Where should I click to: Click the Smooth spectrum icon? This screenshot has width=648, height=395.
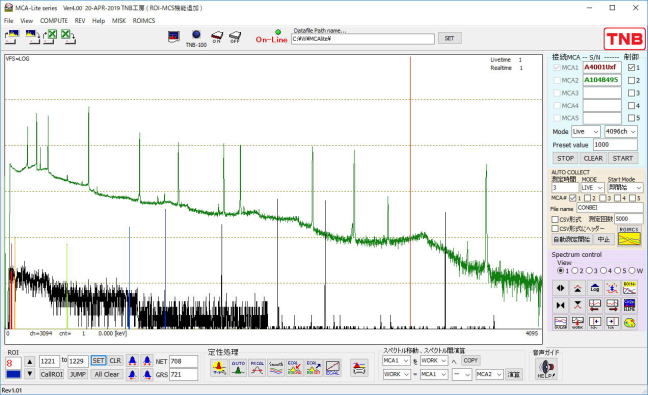(276, 367)
